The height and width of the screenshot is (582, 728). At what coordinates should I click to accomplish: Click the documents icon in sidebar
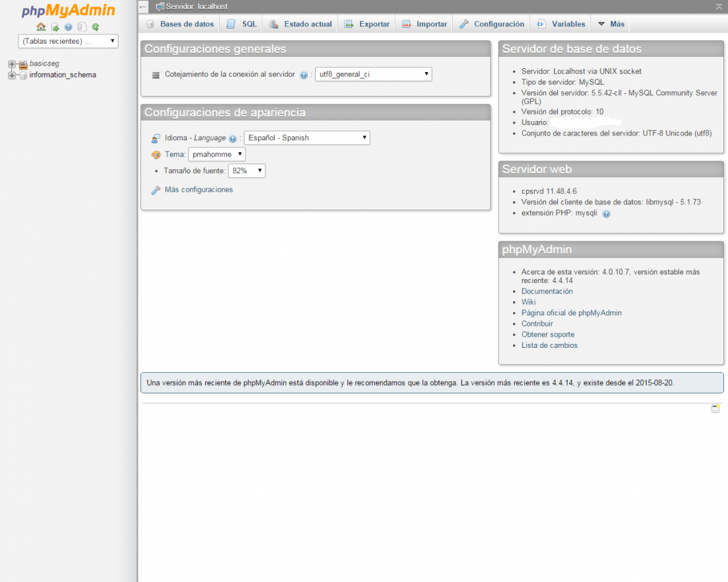point(81,27)
